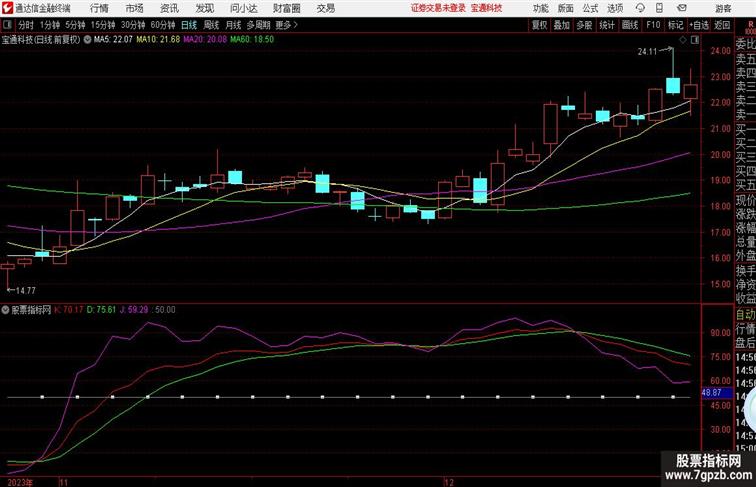Open the 发现 menu

tap(204, 8)
